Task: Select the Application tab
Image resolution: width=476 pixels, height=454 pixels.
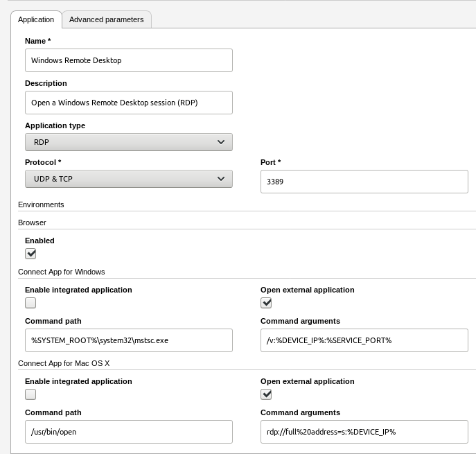Action: pos(36,19)
